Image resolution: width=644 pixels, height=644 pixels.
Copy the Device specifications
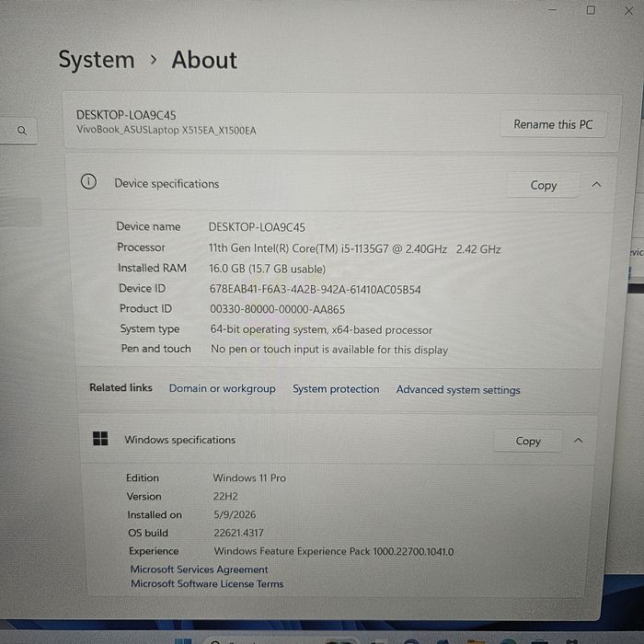click(544, 185)
